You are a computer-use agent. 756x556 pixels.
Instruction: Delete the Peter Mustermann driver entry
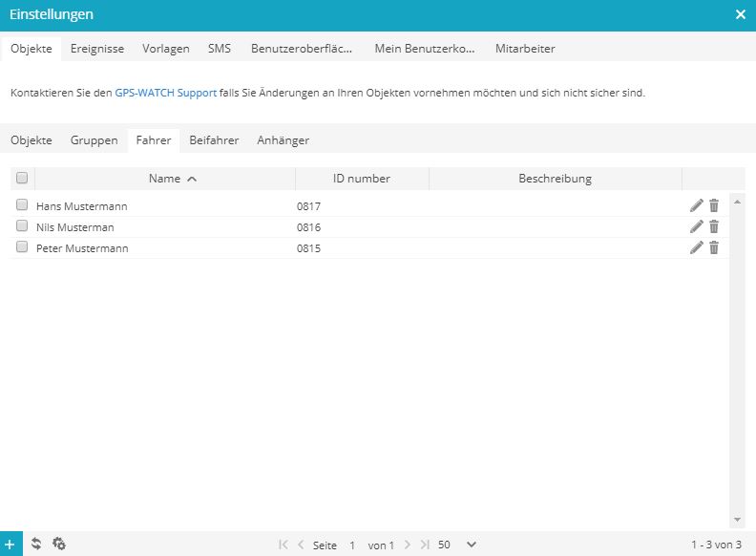[x=714, y=247]
